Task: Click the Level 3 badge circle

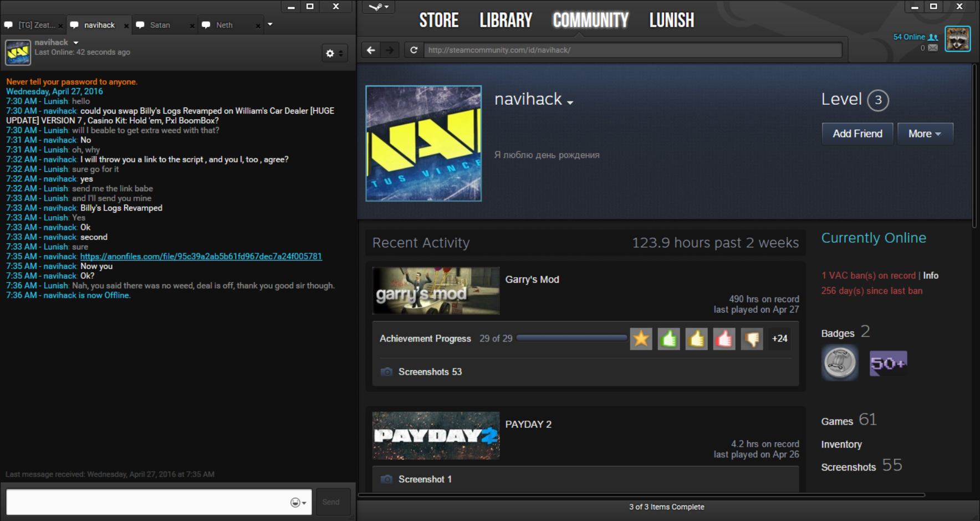Action: point(878,100)
